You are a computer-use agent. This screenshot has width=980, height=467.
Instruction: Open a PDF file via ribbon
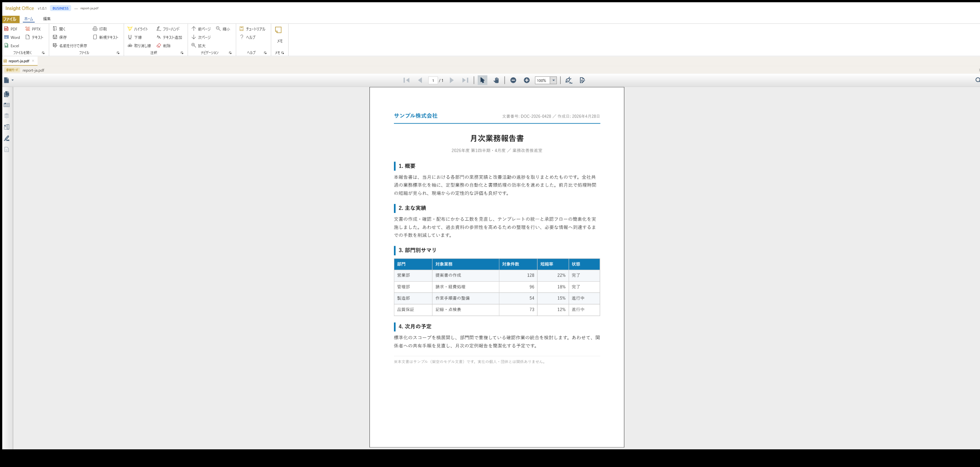pos(11,29)
